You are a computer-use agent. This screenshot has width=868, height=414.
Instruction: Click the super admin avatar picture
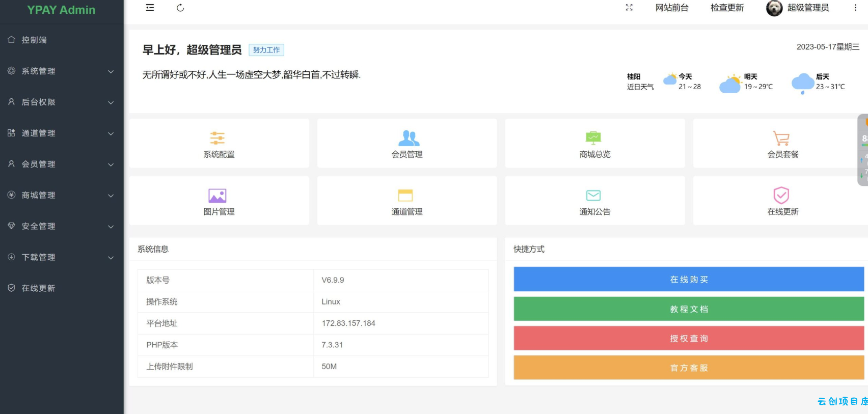point(774,8)
